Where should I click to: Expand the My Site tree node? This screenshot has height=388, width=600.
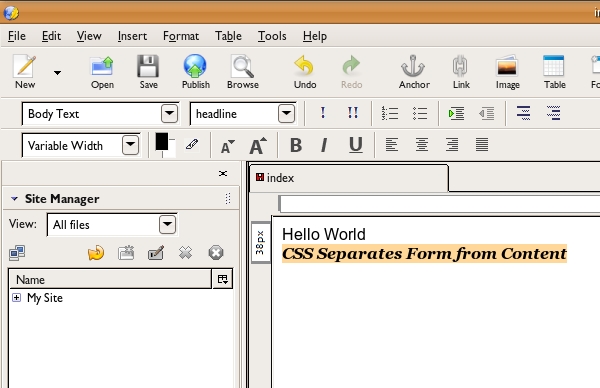point(16,297)
